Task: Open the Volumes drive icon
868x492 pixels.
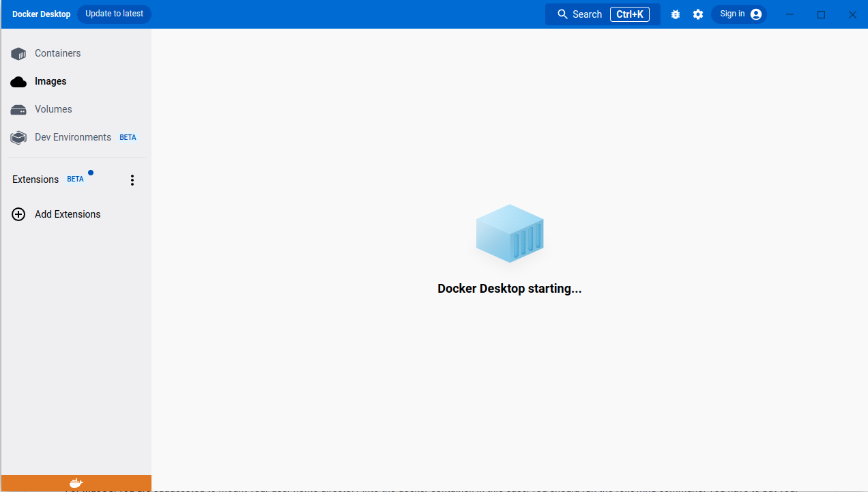Action: (18, 110)
